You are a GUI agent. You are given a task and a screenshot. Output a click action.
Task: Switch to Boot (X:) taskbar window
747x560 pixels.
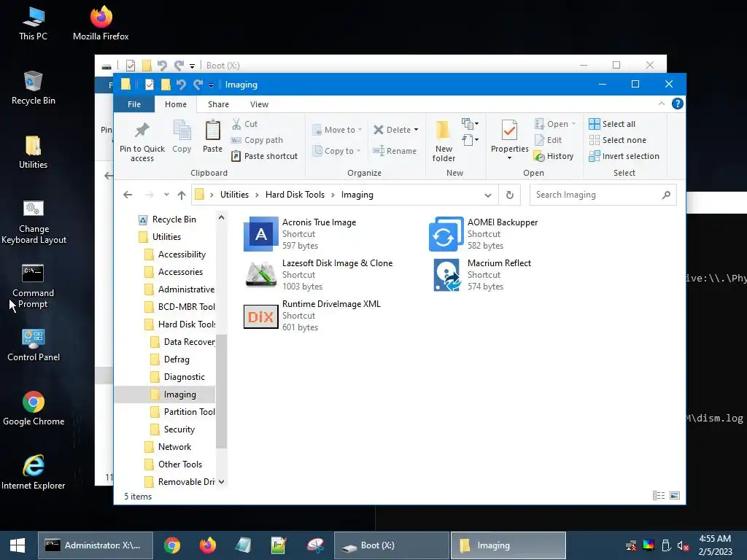pyautogui.click(x=391, y=545)
